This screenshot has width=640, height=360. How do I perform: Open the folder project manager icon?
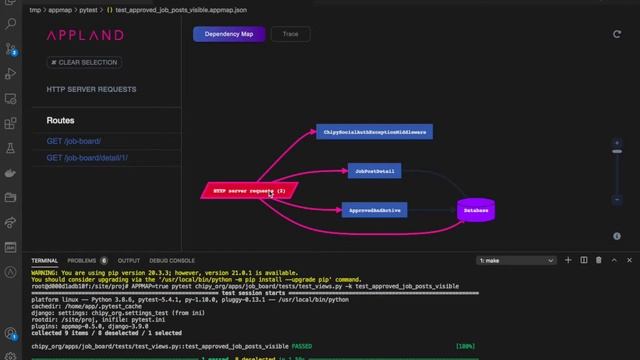(x=11, y=198)
